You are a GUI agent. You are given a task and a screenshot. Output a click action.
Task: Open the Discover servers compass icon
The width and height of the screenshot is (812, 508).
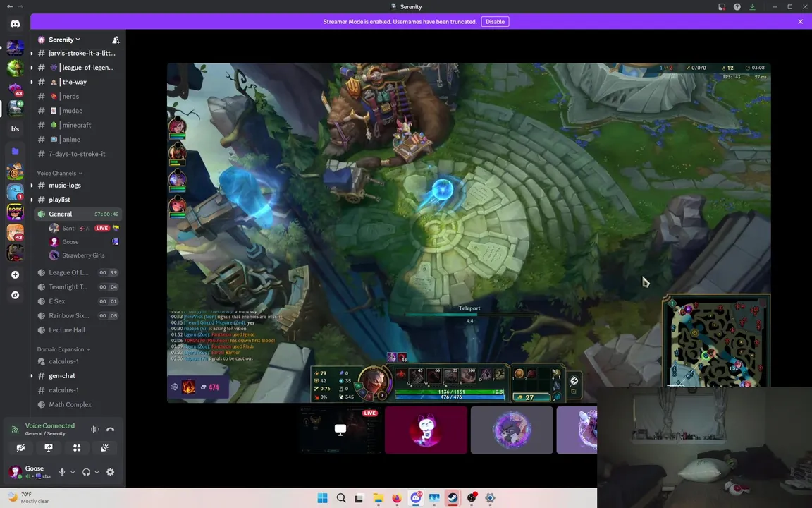tap(15, 295)
